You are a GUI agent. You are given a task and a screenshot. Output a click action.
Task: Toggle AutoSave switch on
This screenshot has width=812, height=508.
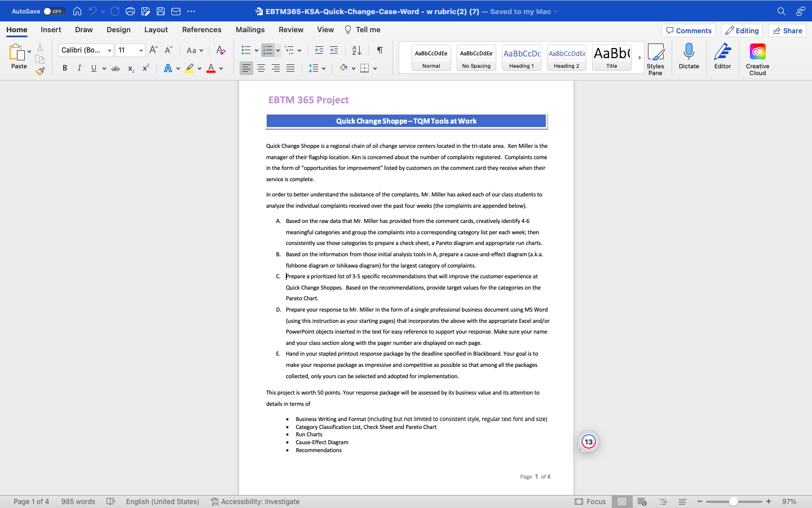pos(54,11)
